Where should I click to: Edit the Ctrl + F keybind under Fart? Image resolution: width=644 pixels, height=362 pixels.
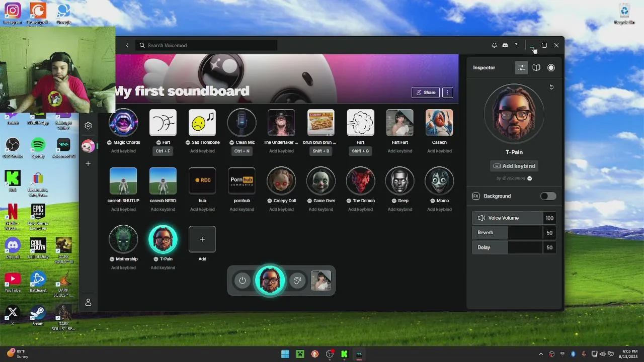click(163, 151)
